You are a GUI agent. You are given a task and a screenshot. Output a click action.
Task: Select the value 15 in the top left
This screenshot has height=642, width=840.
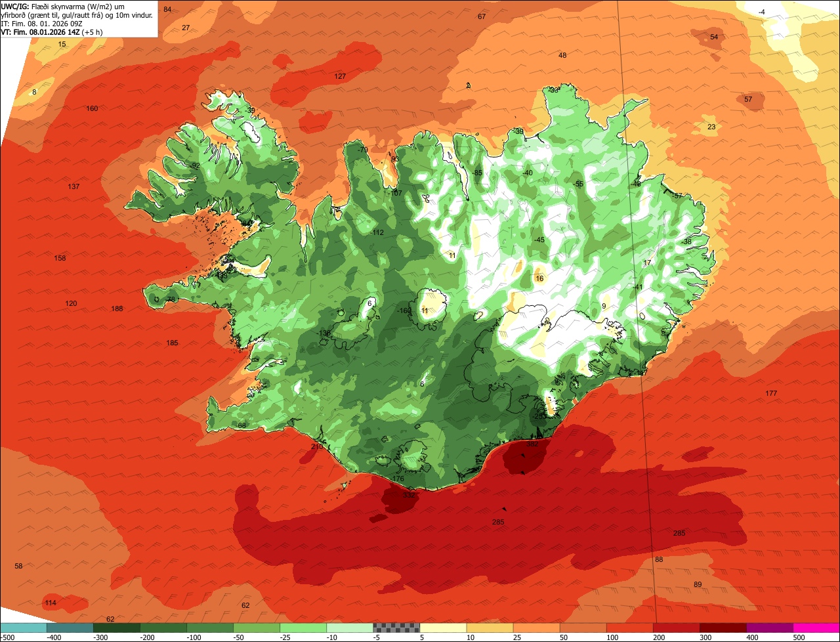(x=62, y=44)
